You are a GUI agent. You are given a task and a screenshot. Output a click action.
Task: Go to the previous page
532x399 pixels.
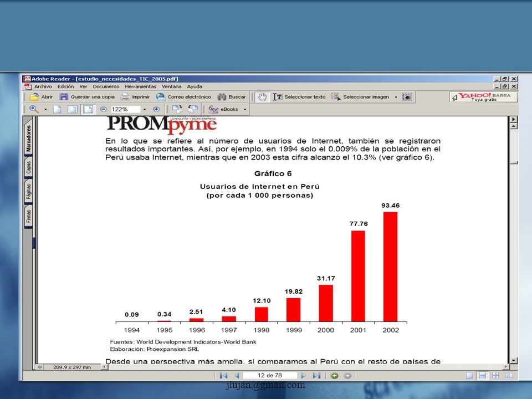point(237,376)
